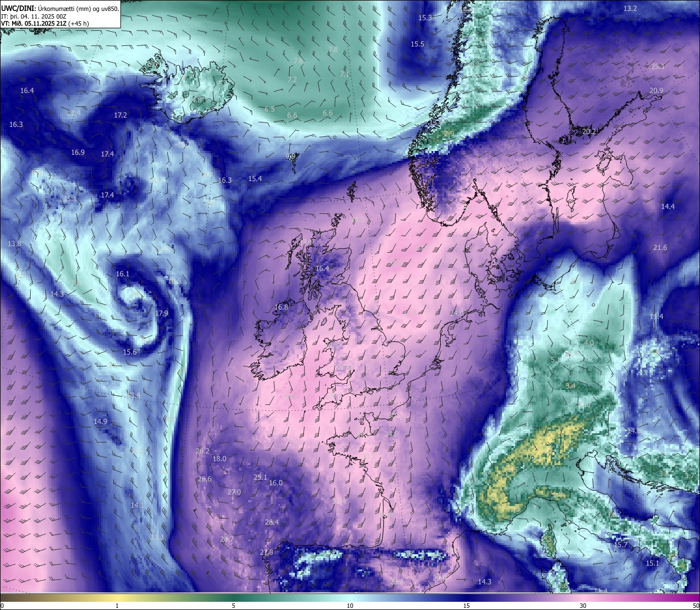This screenshot has width=700, height=610.
Task: Click the 16.1 value by the swirl
Action: tap(122, 274)
